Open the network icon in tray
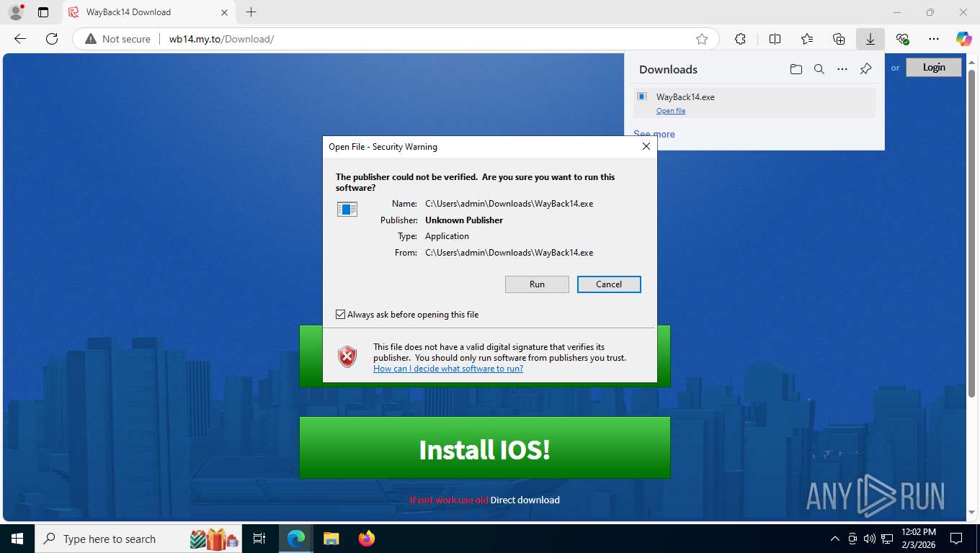The width and height of the screenshot is (980, 553). pos(887,539)
